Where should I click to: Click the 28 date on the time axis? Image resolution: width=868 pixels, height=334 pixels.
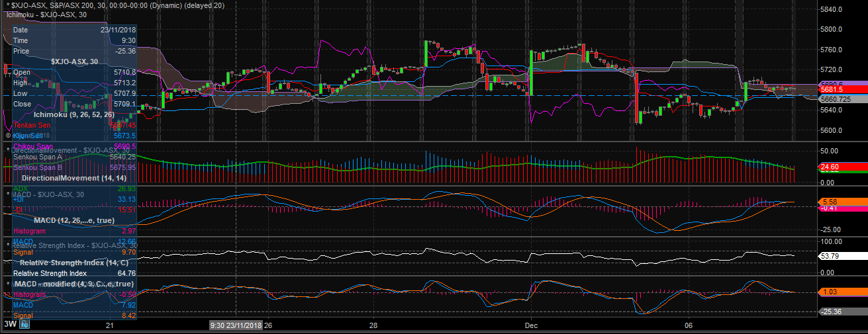coord(373,325)
